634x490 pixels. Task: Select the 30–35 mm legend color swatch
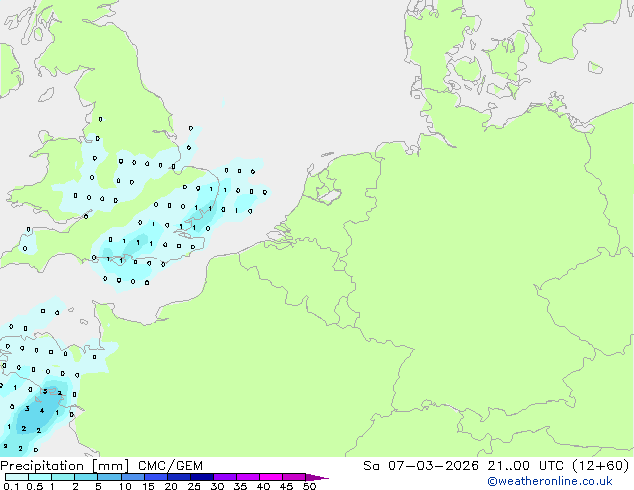pos(224,477)
